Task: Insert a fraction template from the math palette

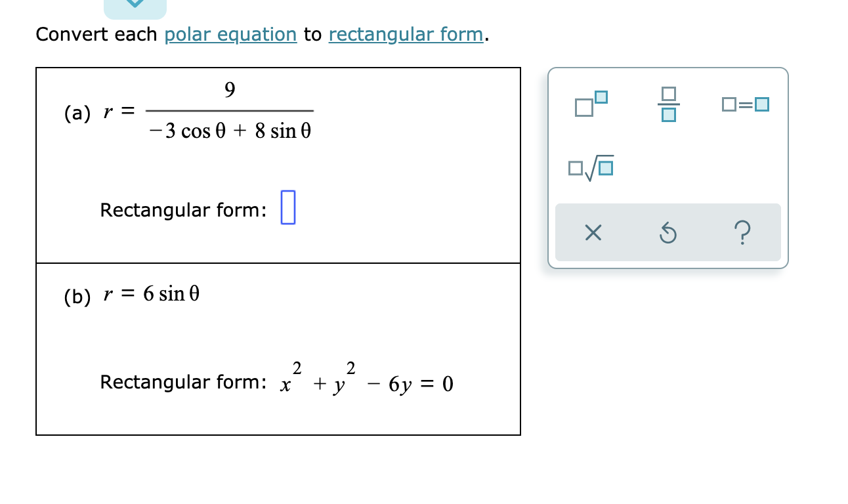Action: click(x=668, y=103)
